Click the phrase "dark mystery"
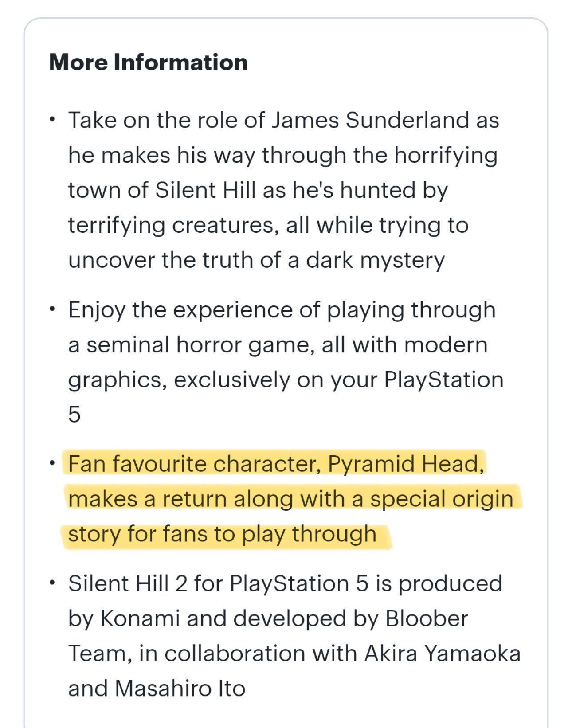 point(376,260)
